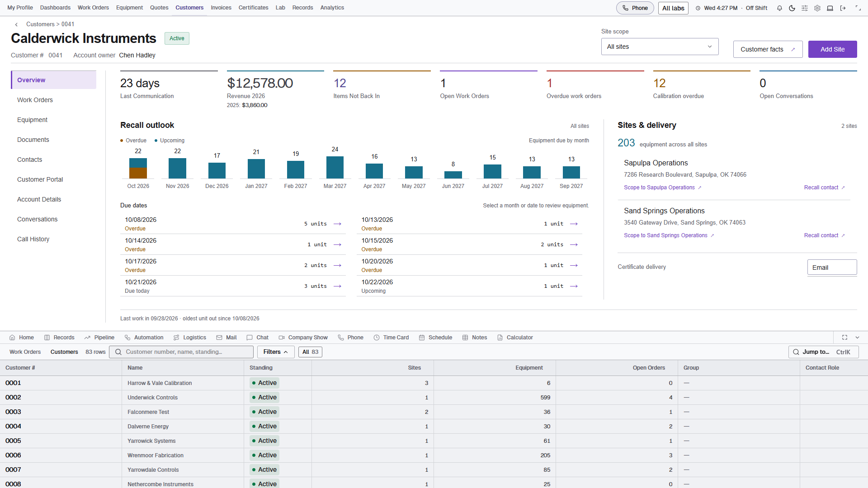The width and height of the screenshot is (868, 488).
Task: Open the Certificate delivery Email dropdown
Action: coord(832,267)
